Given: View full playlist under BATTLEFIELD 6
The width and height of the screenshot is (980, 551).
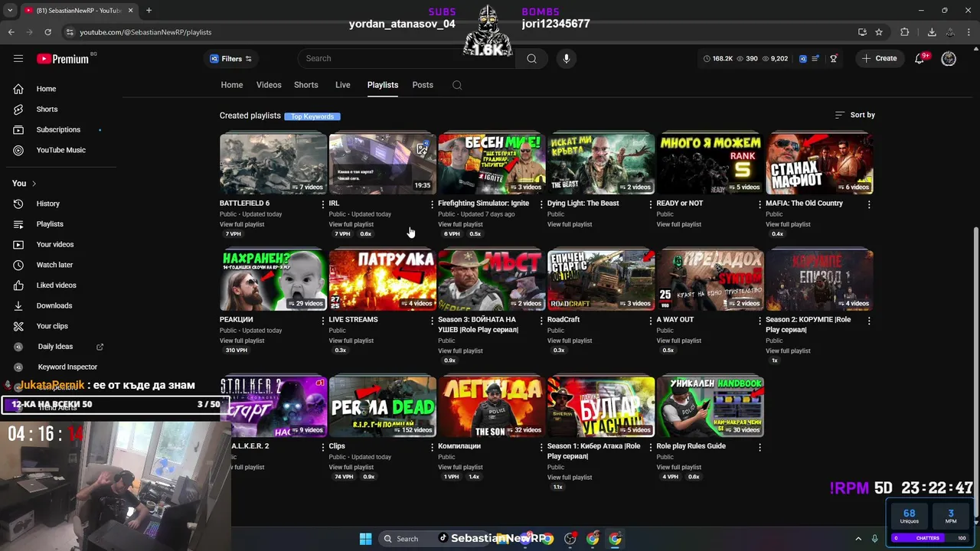Looking at the screenshot, I should click(x=242, y=224).
